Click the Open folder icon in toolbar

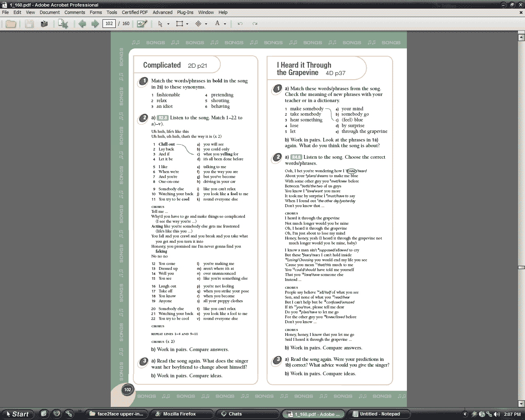11,24
